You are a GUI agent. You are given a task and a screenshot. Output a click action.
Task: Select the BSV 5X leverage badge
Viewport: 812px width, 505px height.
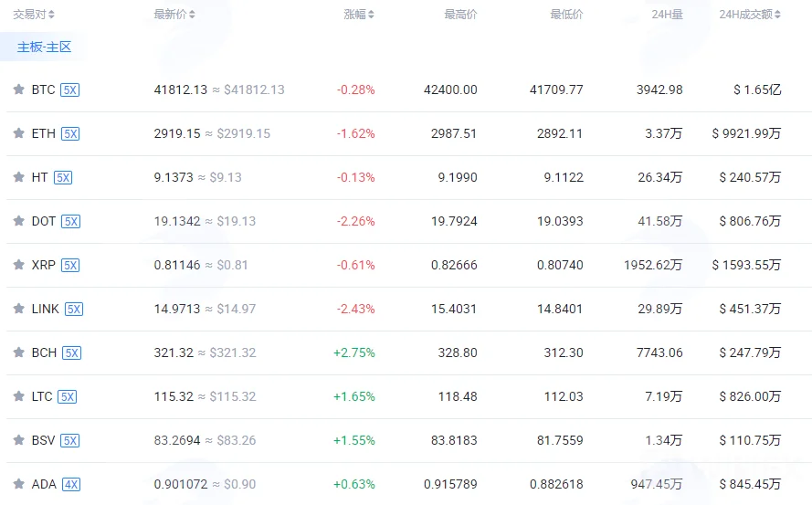tap(70, 441)
